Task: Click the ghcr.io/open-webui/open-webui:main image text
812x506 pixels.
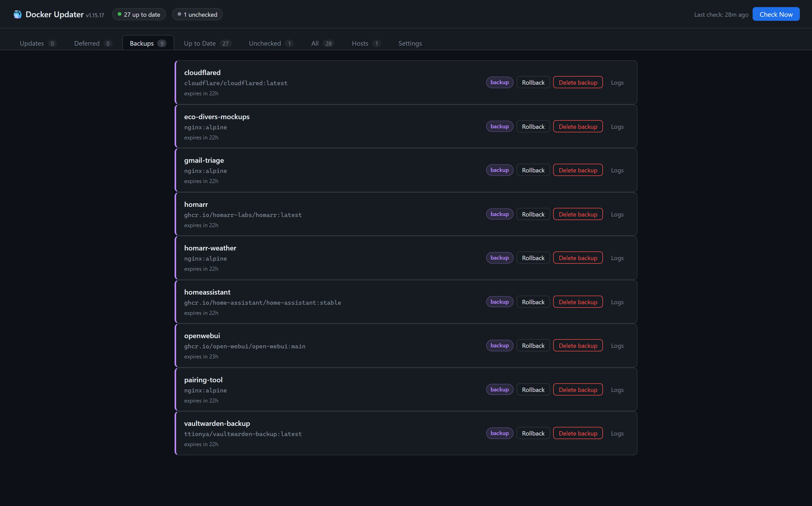Action: point(245,346)
